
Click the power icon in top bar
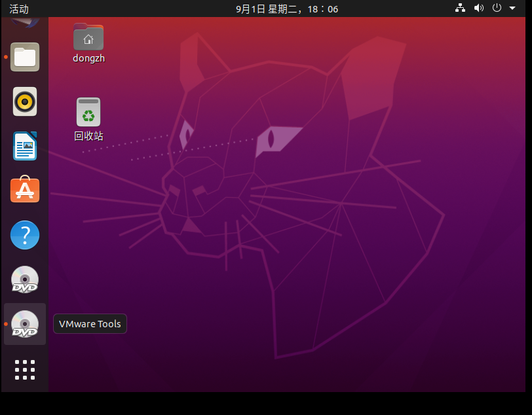point(497,8)
